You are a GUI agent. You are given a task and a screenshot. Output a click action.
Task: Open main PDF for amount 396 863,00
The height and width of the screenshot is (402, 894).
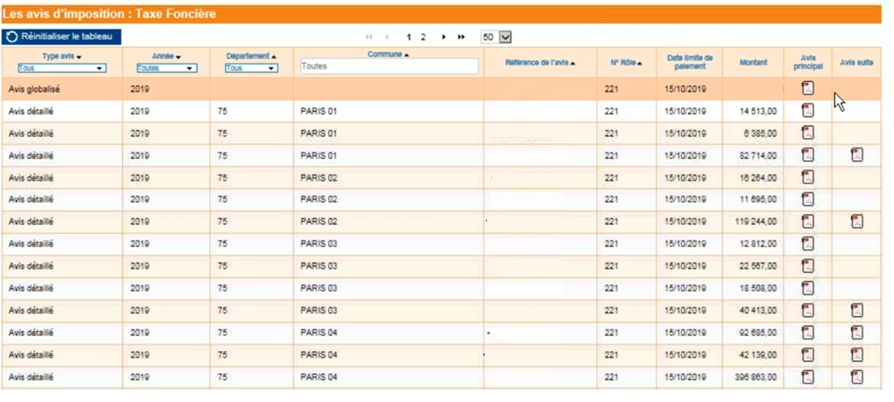tap(808, 378)
